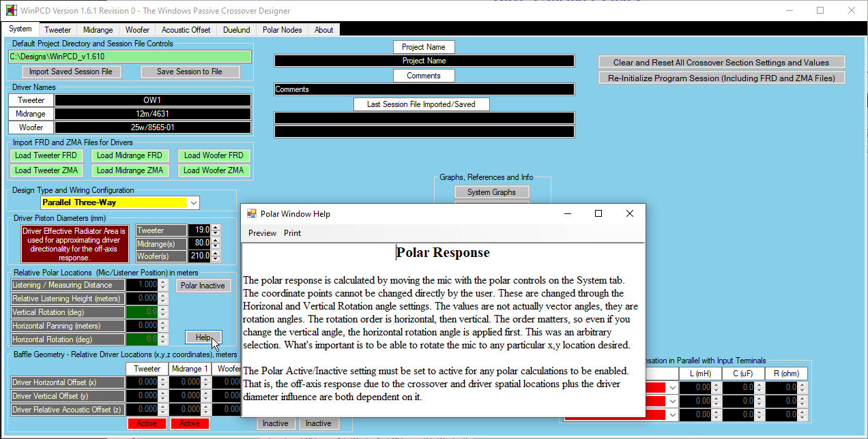Switch to the Acoustic Offset tab
This screenshot has width=868, height=439.
186,30
